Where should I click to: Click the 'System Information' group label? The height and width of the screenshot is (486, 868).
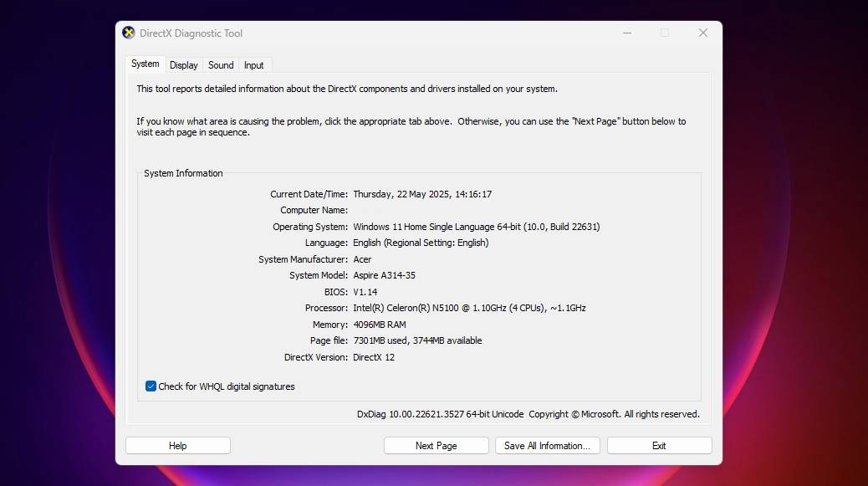183,173
